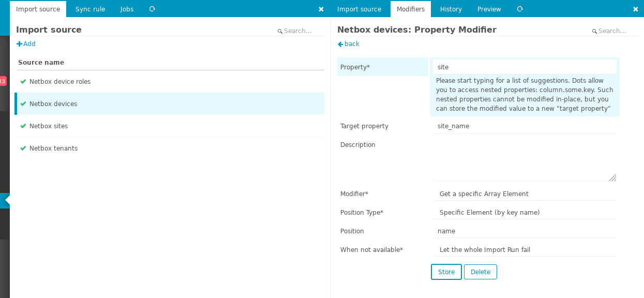Click the plus icon next to Add
The height and width of the screenshot is (298, 644).
[20, 44]
